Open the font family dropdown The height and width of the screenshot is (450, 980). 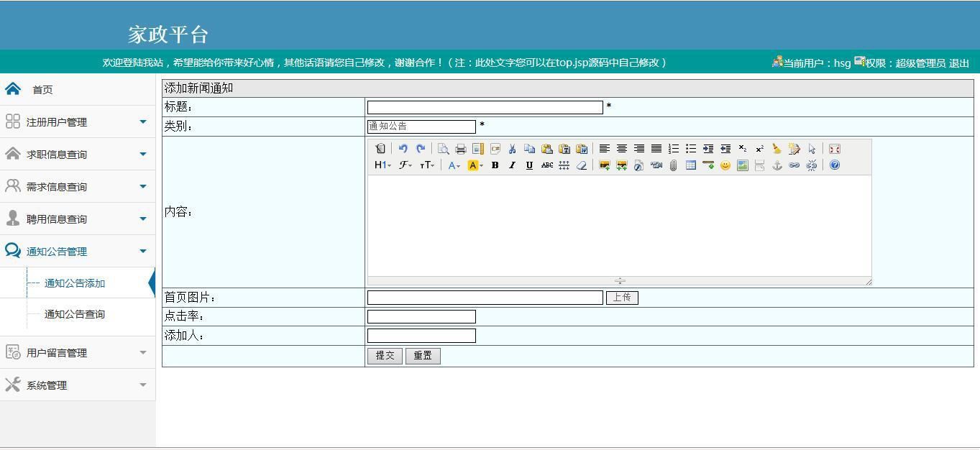tap(406, 165)
